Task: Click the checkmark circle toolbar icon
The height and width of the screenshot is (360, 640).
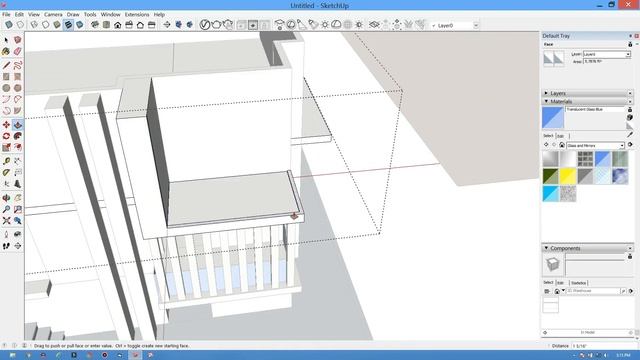Action: [204, 25]
